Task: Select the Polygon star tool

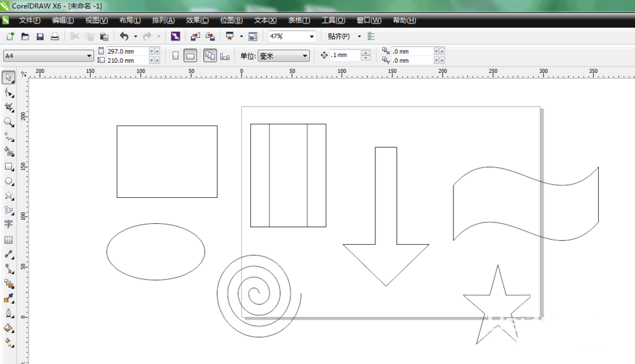Action: pos(8,196)
